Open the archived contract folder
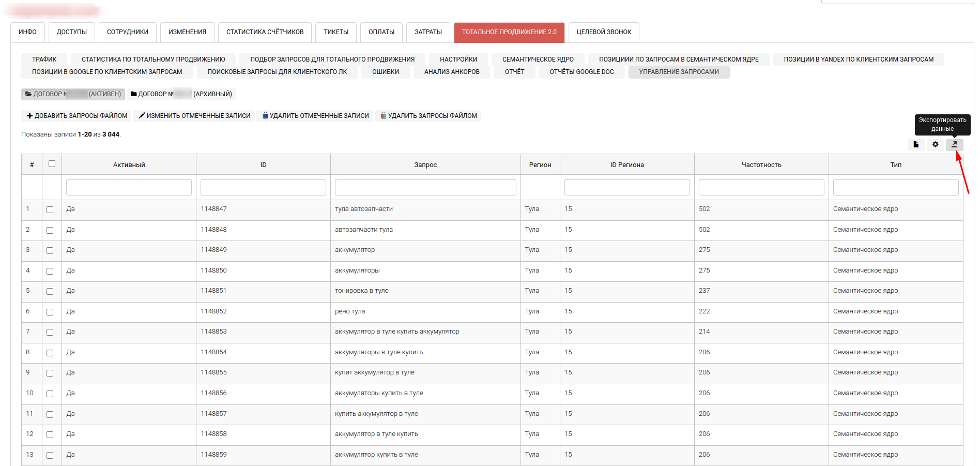This screenshot has width=980, height=466. coord(181,94)
